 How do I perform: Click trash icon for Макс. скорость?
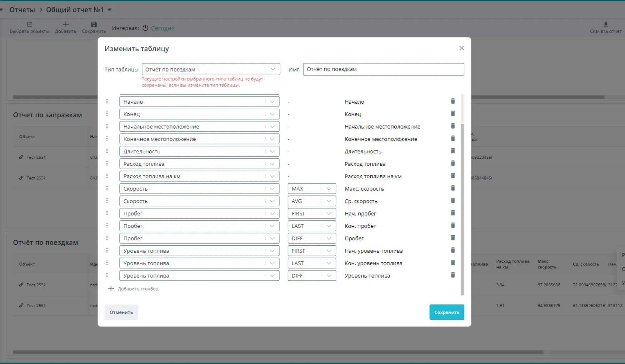(452, 188)
